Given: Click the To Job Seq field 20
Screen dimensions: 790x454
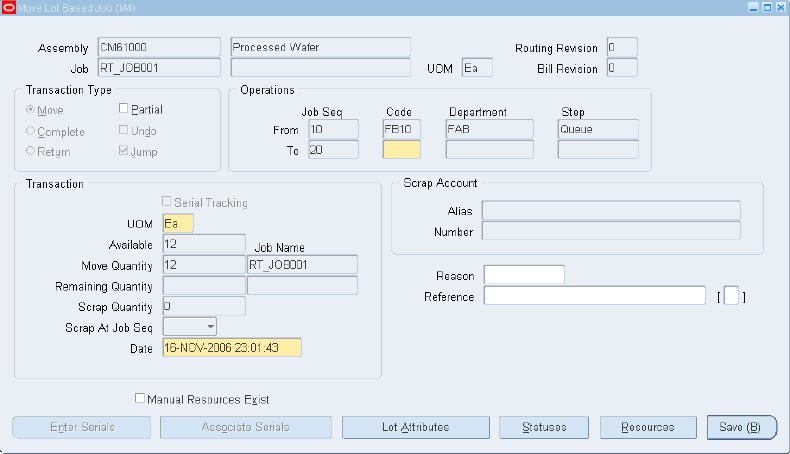Looking at the screenshot, I should coord(334,150).
